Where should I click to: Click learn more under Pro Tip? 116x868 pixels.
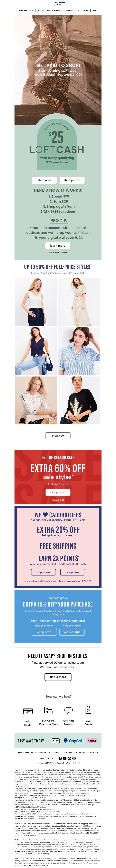coord(58,246)
